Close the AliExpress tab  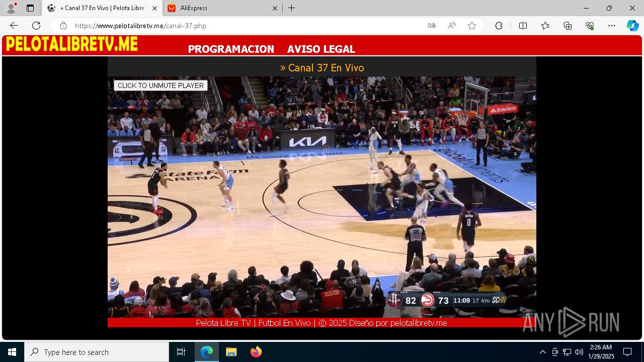point(275,8)
